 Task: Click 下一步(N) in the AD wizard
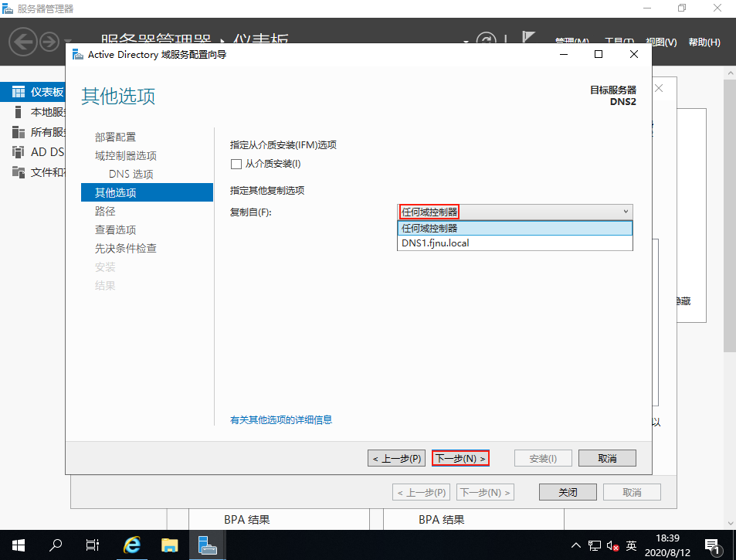tap(460, 458)
